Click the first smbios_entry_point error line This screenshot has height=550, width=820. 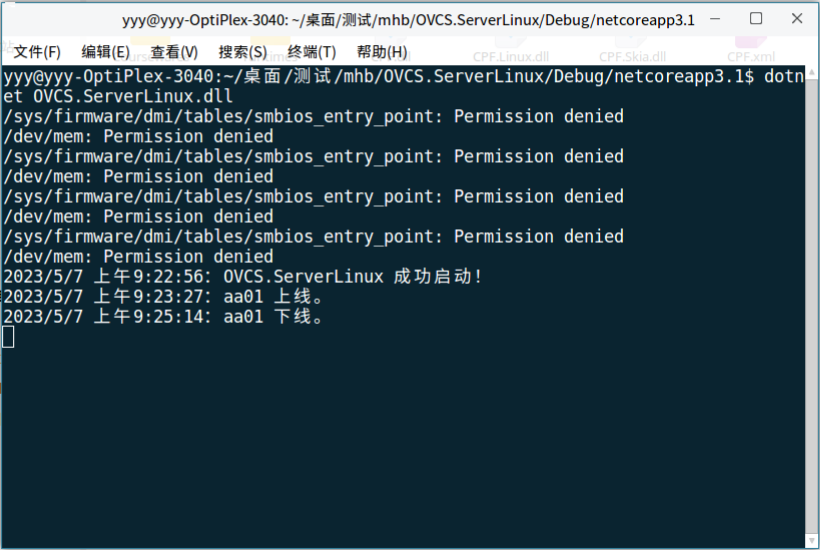(313, 116)
